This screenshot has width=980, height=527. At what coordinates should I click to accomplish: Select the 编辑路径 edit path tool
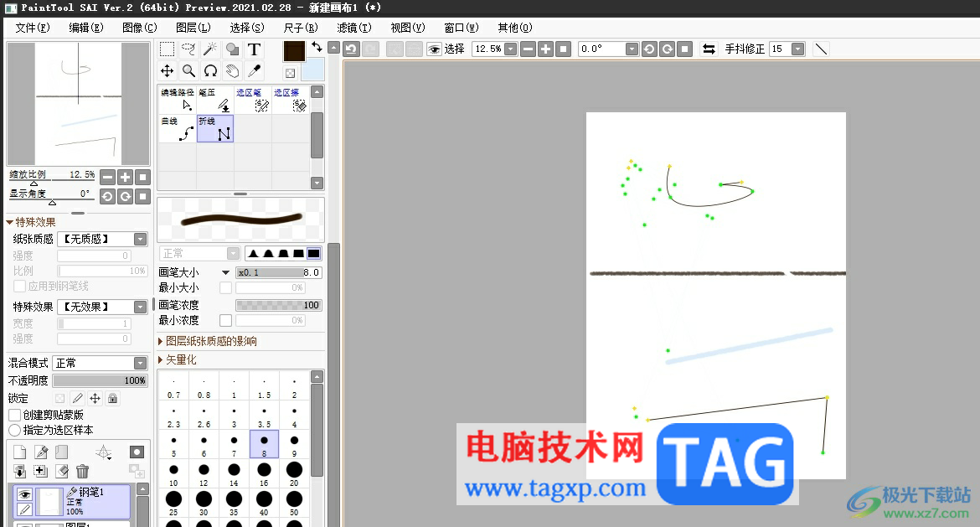coord(178,100)
